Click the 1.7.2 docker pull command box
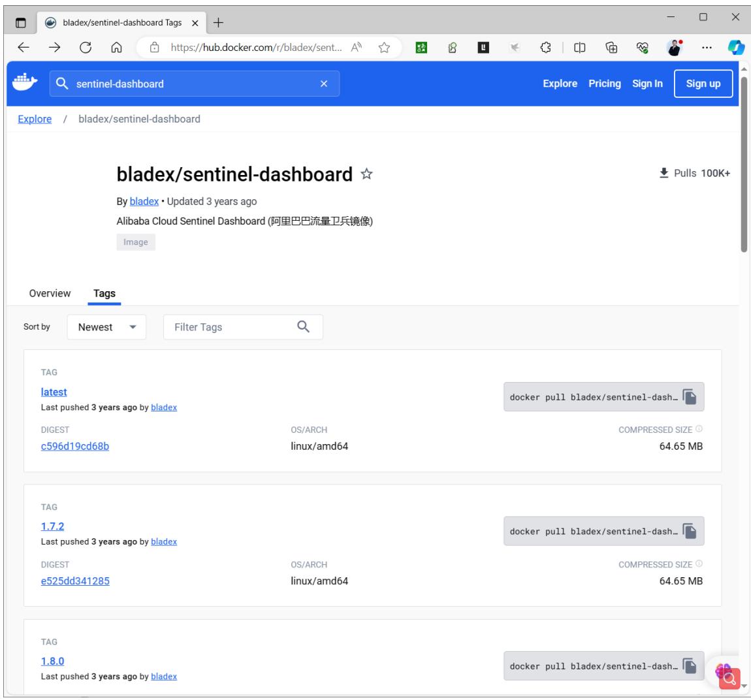Image resolution: width=751 pixels, height=700 pixels. point(603,532)
